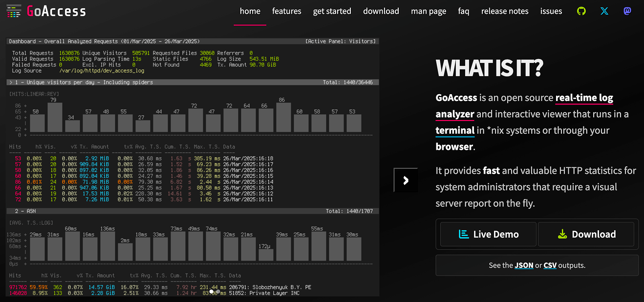Open the X (Twitter) icon link
The image size is (644, 302).
pyautogui.click(x=604, y=11)
